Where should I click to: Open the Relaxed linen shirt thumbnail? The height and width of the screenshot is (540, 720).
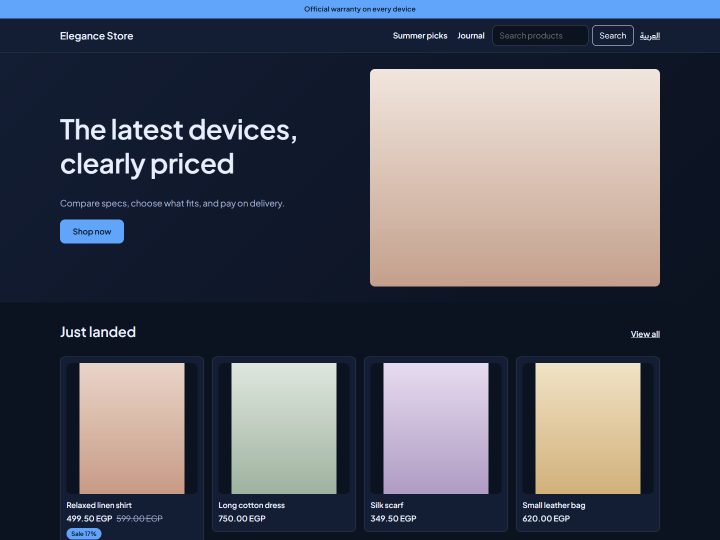click(132, 428)
